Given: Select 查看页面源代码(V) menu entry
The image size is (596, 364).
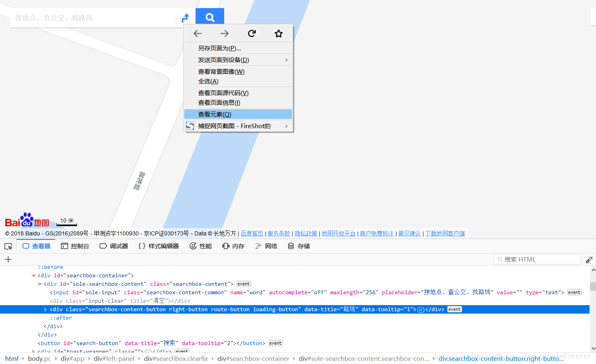Looking at the screenshot, I should coord(238,93).
